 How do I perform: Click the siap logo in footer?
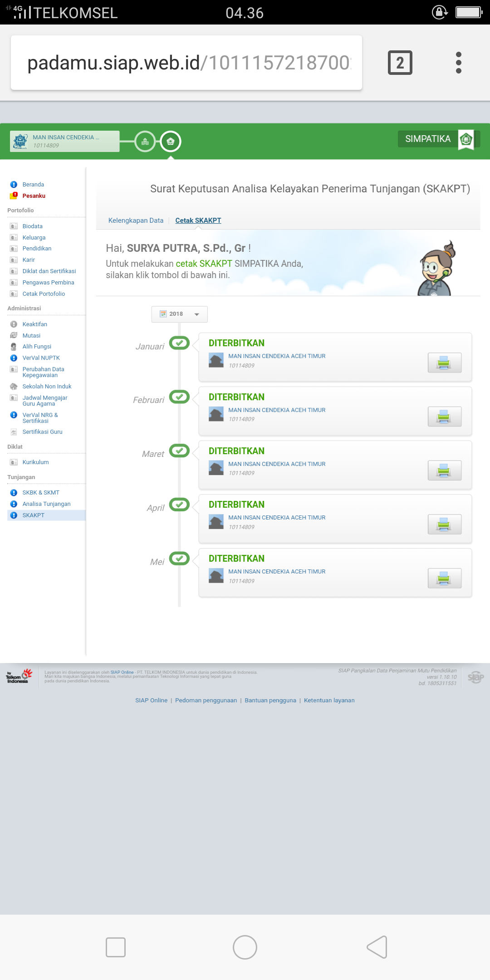475,677
